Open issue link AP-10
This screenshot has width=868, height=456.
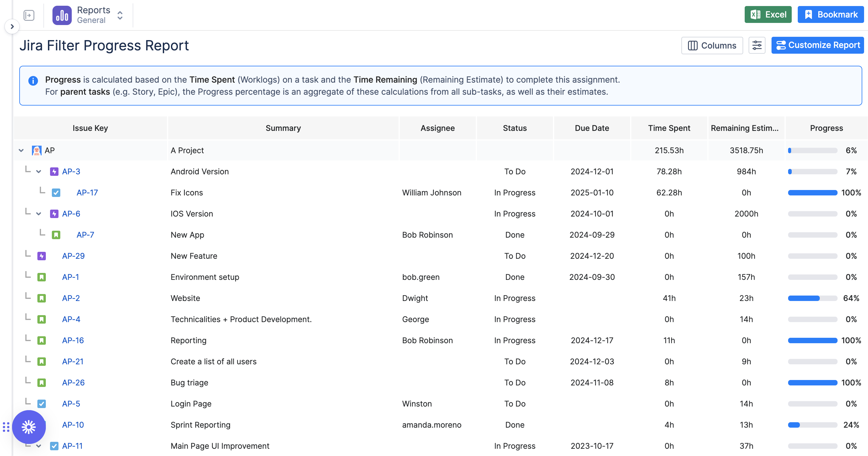point(73,425)
